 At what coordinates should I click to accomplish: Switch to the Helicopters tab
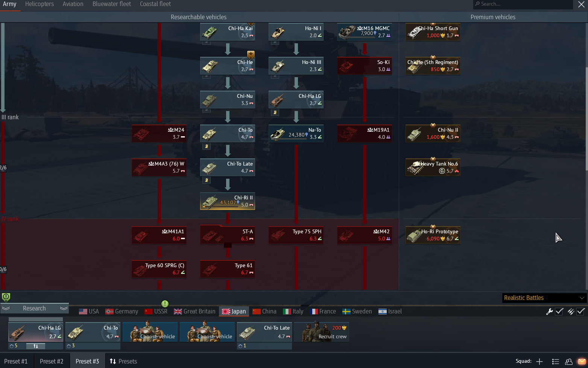coord(40,4)
